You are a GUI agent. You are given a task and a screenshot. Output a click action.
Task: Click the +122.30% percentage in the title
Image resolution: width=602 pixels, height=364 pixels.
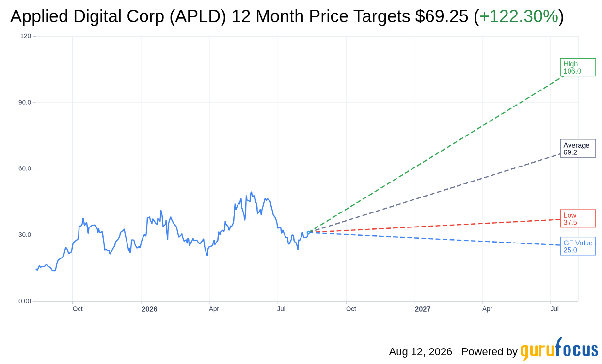[x=519, y=16]
